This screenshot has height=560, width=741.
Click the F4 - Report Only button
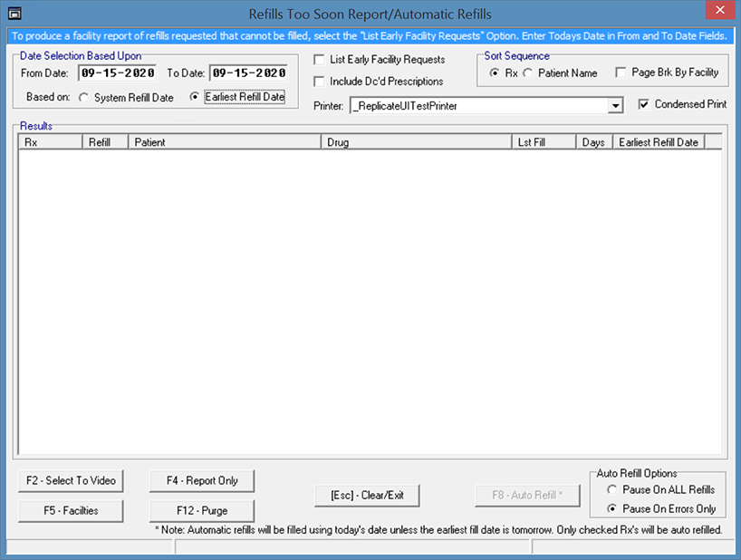click(202, 480)
